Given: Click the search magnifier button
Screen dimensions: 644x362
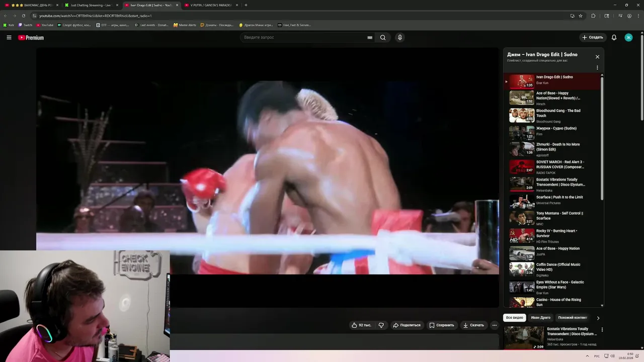Looking at the screenshot, I should [383, 37].
